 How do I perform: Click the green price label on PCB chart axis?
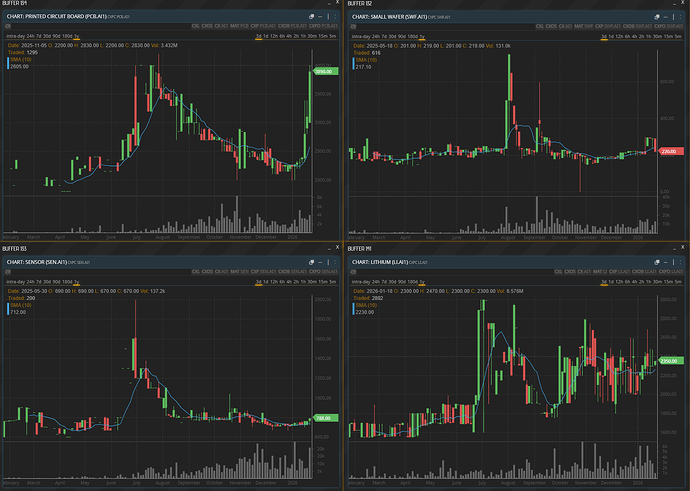coord(324,72)
